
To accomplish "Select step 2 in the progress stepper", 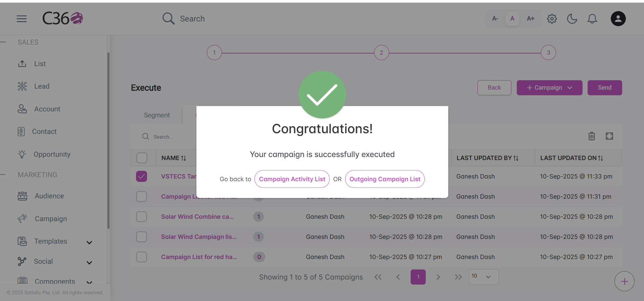I will [x=381, y=53].
